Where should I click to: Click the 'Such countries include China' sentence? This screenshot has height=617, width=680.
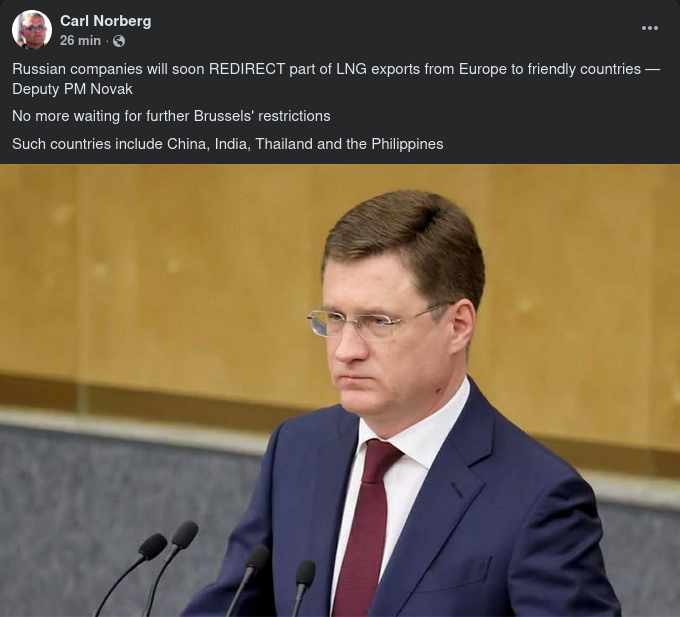tap(228, 144)
